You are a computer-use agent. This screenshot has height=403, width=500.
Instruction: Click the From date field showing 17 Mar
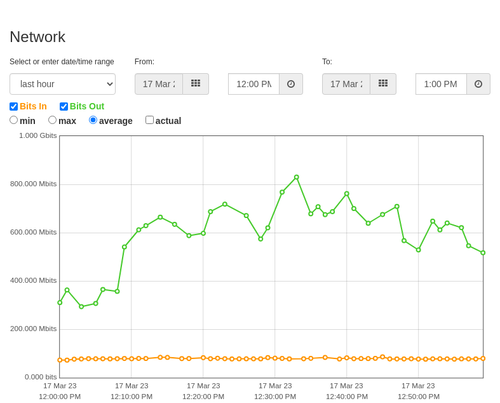(159, 84)
